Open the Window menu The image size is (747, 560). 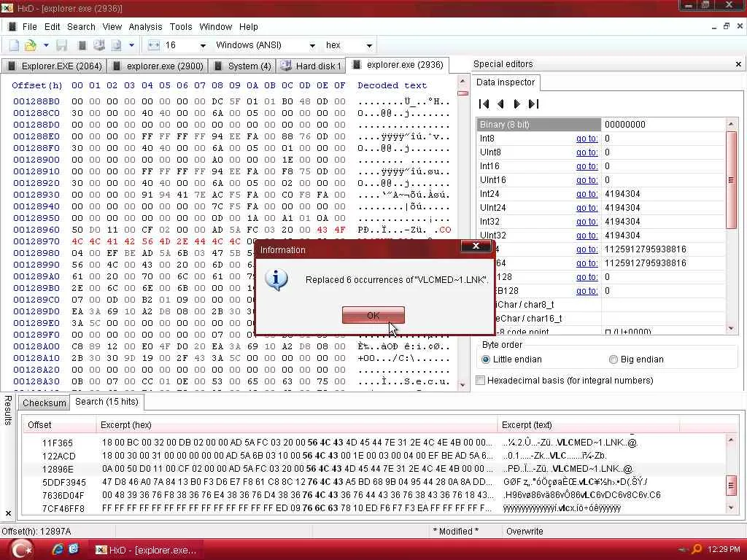215,27
